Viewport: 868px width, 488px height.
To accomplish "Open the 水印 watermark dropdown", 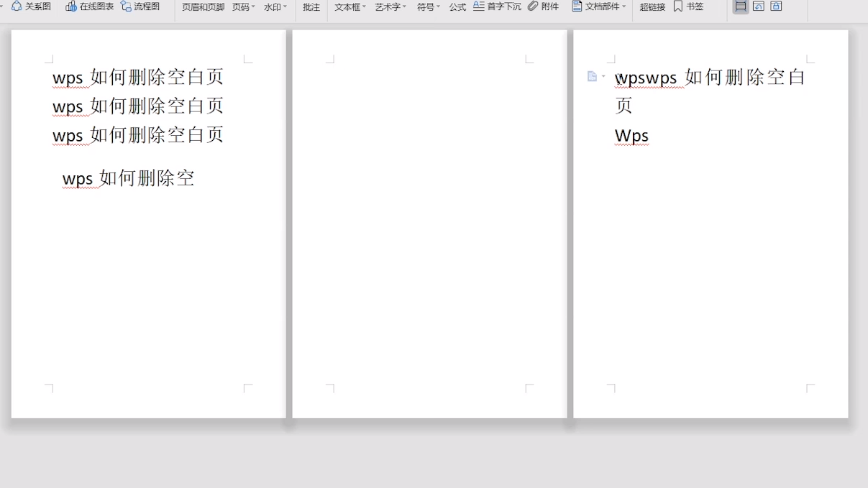I will [x=275, y=7].
